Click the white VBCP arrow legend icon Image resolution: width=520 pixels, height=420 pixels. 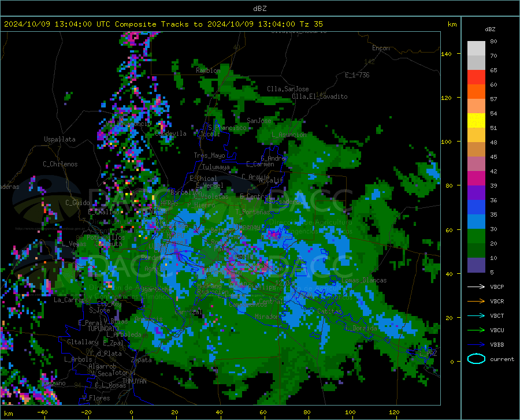click(x=476, y=287)
